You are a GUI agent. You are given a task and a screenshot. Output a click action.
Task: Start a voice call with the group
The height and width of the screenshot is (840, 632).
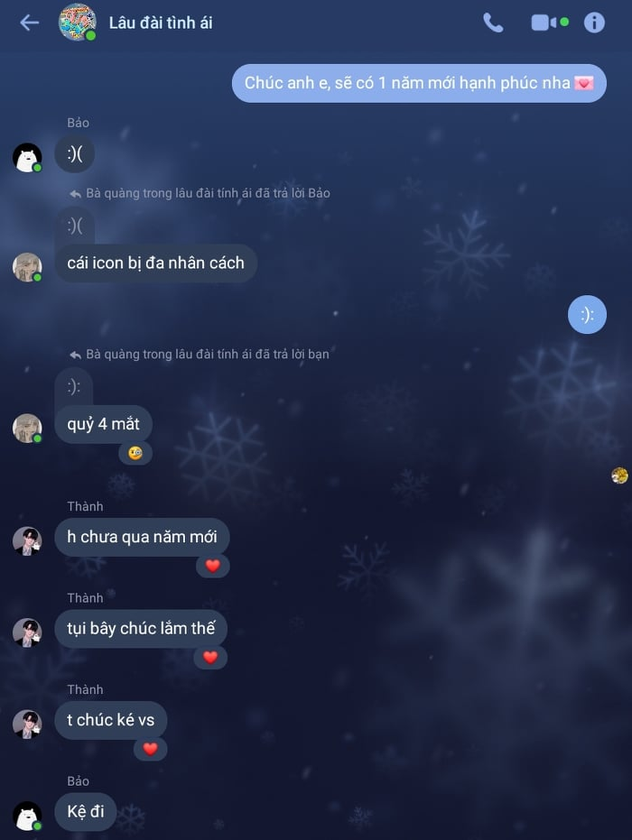(493, 23)
